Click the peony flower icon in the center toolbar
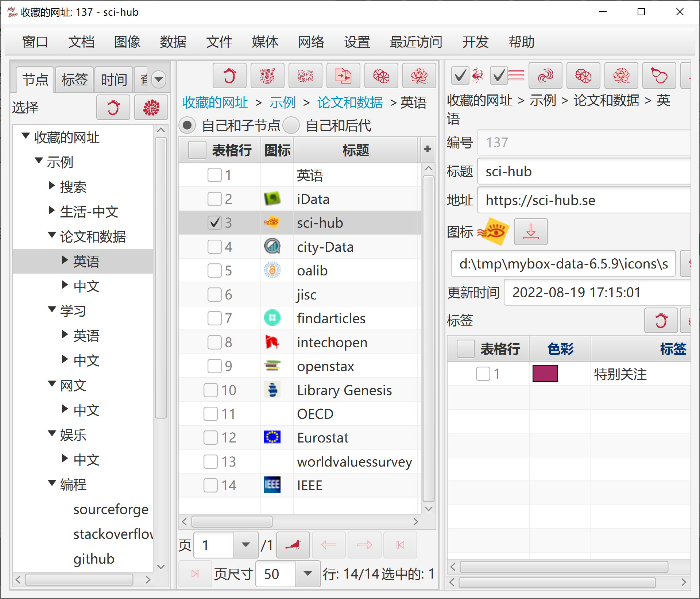700x599 pixels. point(419,76)
